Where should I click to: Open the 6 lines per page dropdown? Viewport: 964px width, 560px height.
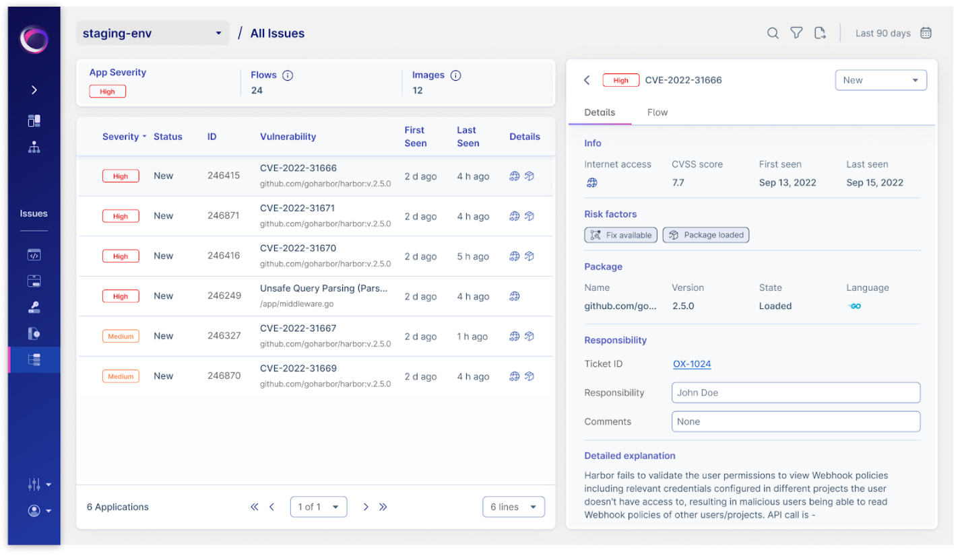click(513, 507)
